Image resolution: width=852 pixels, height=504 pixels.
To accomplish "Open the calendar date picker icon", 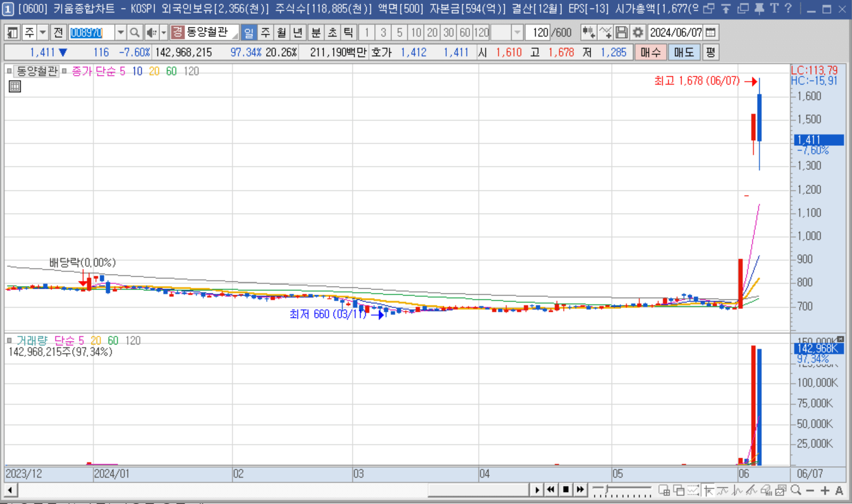I will [711, 33].
